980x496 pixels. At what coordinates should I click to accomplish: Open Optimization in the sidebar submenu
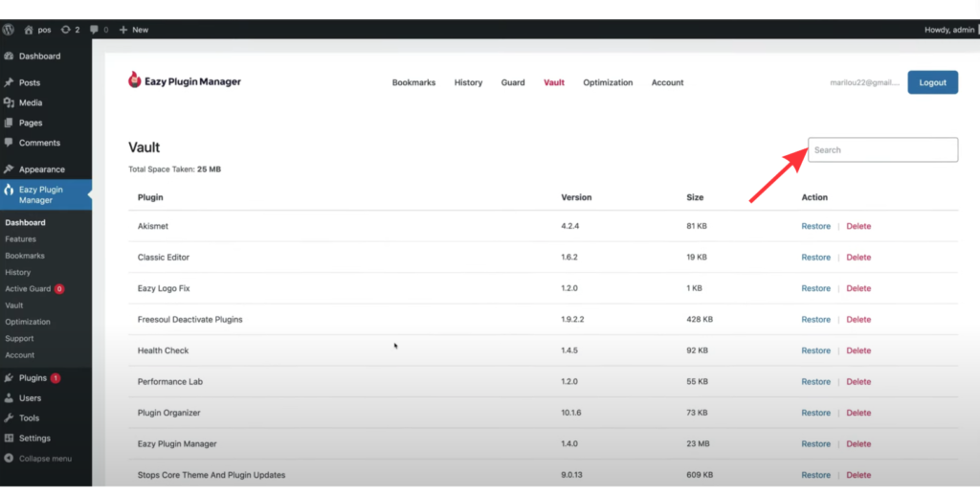click(x=28, y=322)
